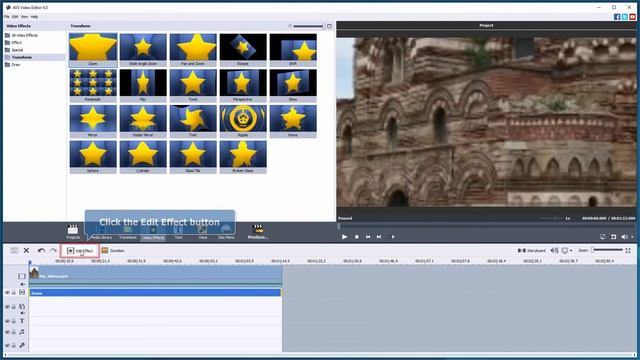This screenshot has height=360, width=640.
Task: Select the Rotate effect thumbnail
Action: pyautogui.click(x=243, y=50)
